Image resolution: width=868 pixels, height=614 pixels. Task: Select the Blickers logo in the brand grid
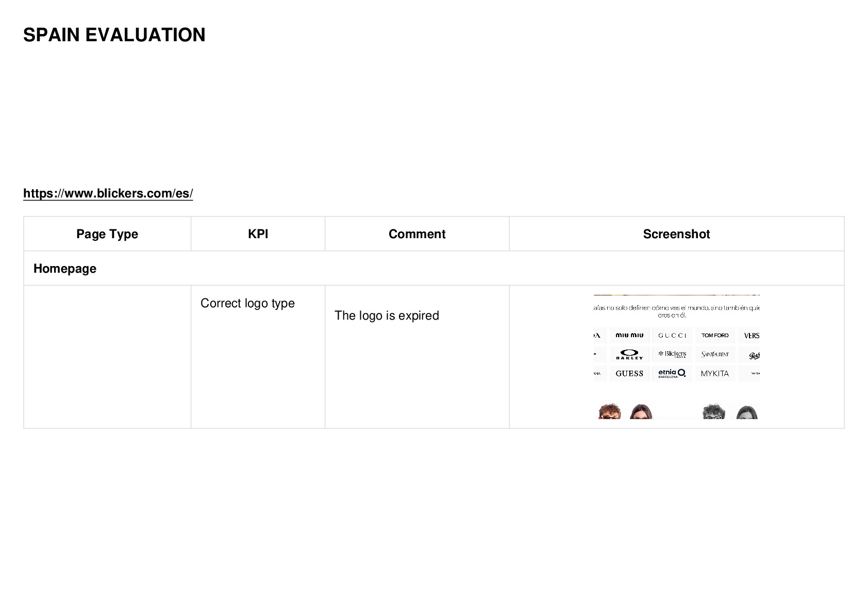[x=672, y=354]
